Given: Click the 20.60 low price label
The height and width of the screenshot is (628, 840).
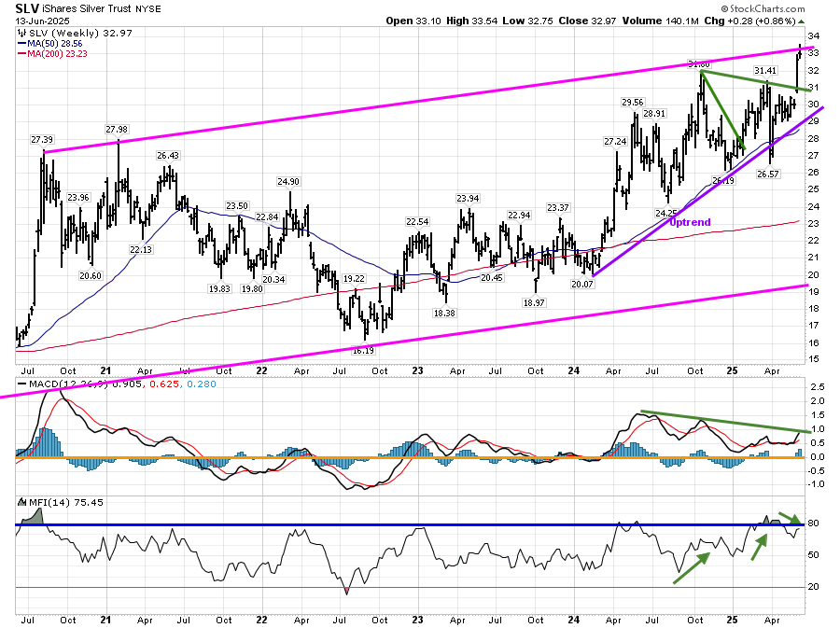Looking at the screenshot, I should [x=90, y=275].
